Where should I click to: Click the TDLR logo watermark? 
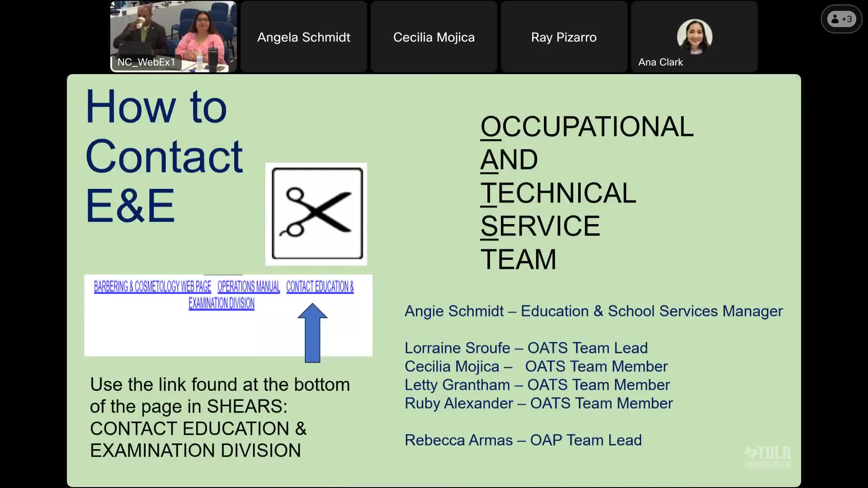(768, 456)
